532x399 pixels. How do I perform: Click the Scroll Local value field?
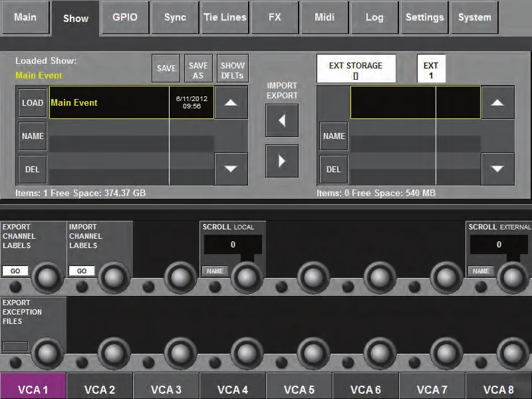click(233, 244)
